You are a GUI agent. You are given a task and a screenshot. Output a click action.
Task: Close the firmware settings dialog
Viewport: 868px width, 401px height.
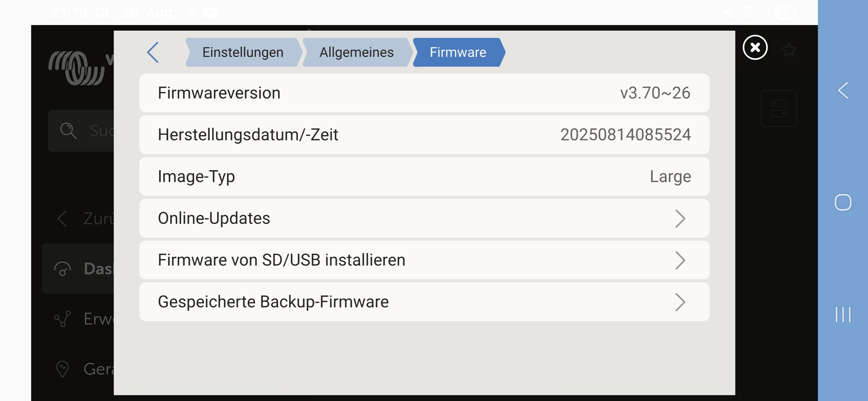coord(755,48)
